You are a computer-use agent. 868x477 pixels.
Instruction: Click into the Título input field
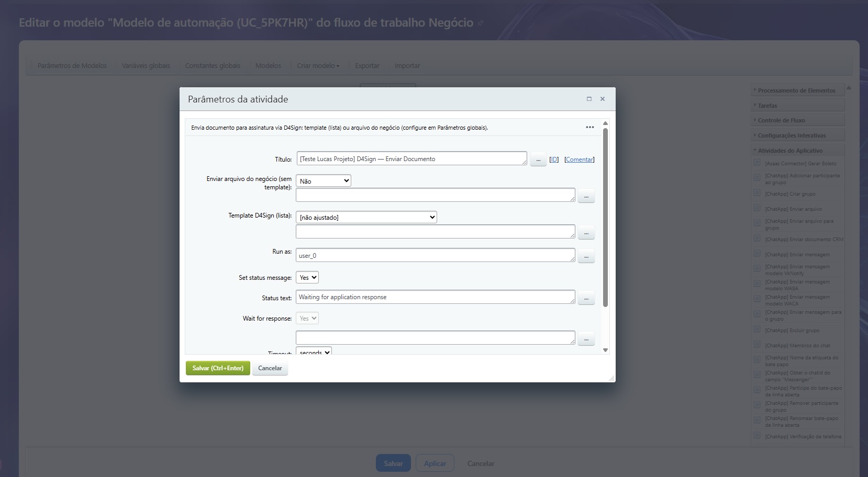tap(411, 158)
